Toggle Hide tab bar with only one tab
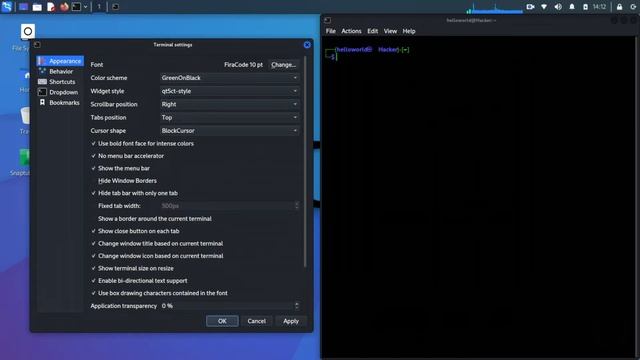The image size is (640, 360). tap(134, 193)
